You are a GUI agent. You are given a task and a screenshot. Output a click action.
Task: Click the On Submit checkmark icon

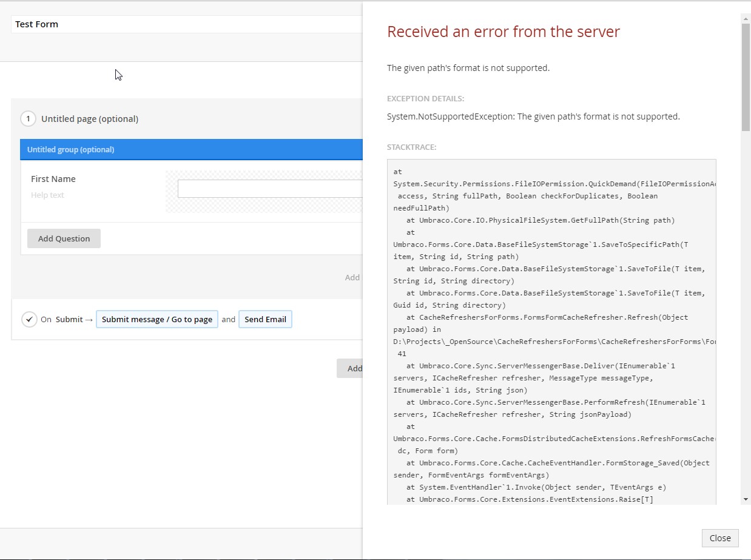point(29,319)
